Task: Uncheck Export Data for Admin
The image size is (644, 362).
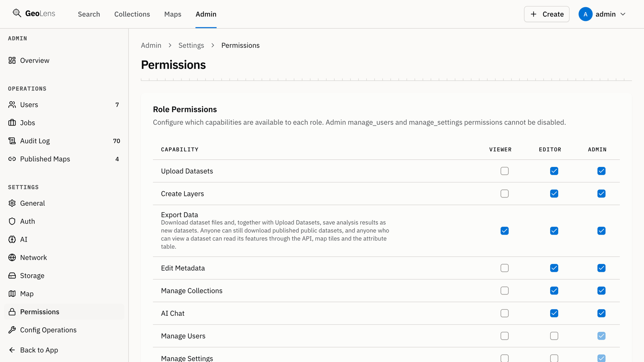Action: point(601,231)
